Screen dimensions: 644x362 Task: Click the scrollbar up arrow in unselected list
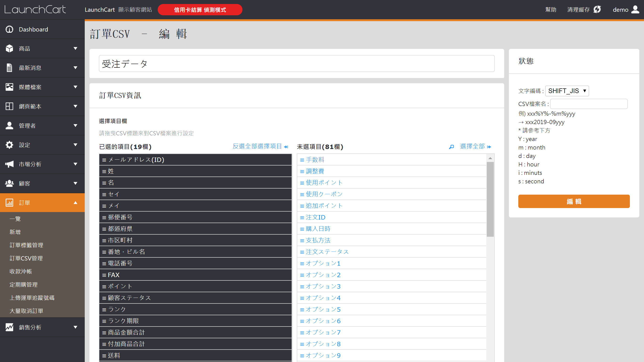[x=490, y=158]
